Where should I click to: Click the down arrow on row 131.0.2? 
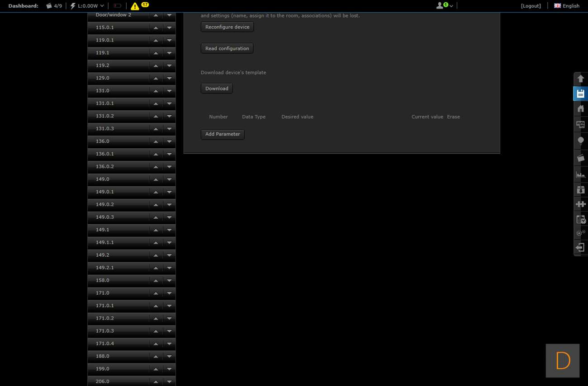[169, 116]
